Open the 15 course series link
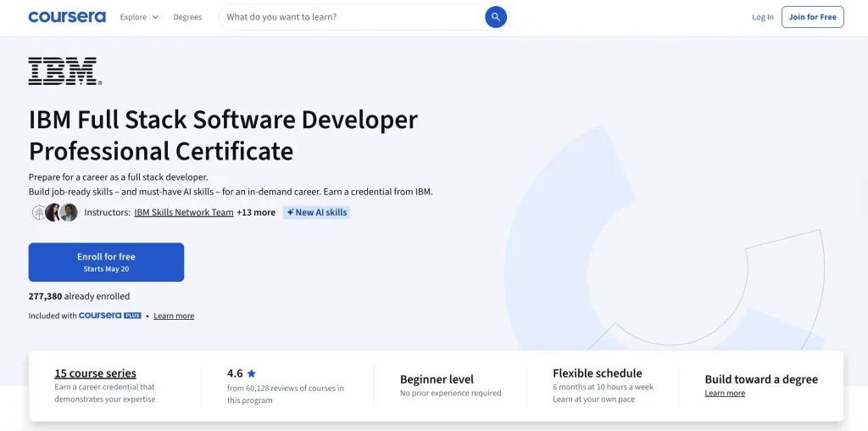This screenshot has width=868, height=431. click(x=95, y=373)
